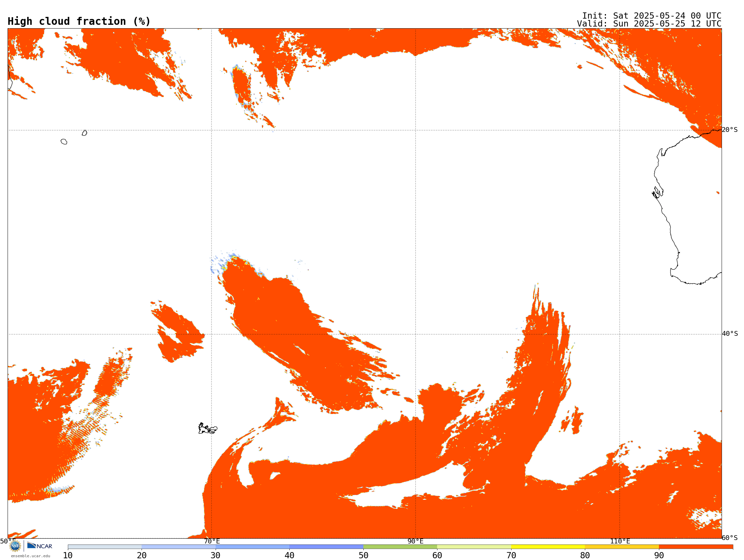This screenshot has height=560, width=744.
Task: Click colorbar tick label 20
Action: coord(142,556)
